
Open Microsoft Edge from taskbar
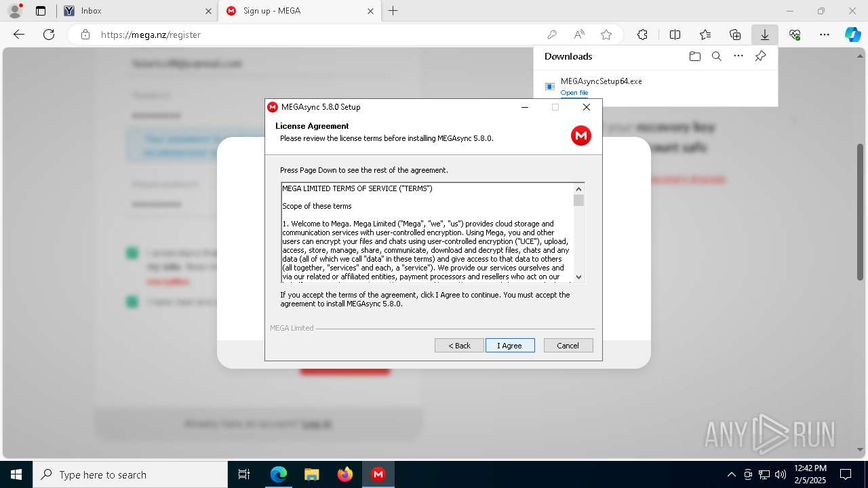coord(279,474)
